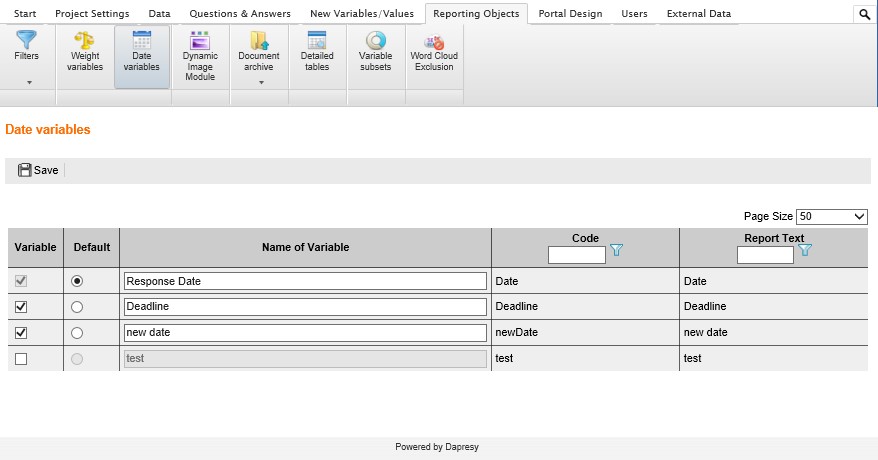This screenshot has width=878, height=460.
Task: Expand the Filters dropdown arrow
Action: coord(28,82)
